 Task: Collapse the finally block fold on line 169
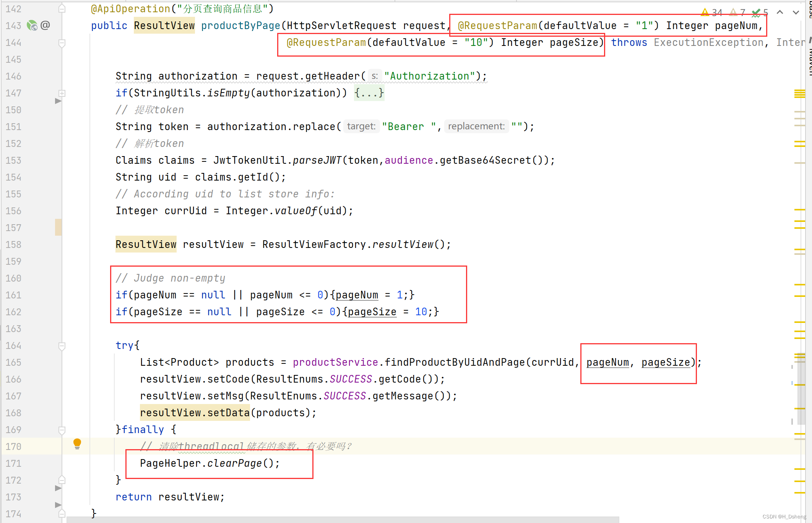[62, 430]
